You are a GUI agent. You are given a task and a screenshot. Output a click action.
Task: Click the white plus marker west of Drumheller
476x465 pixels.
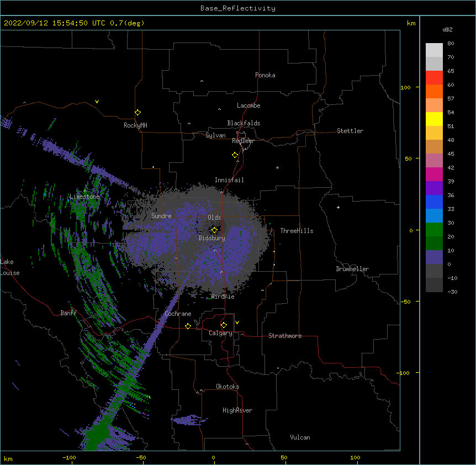click(338, 207)
